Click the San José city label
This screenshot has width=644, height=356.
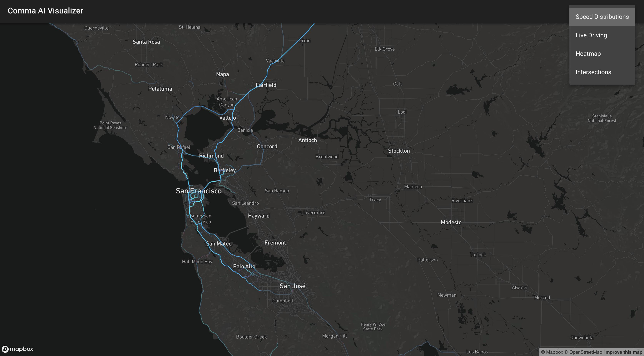point(292,286)
